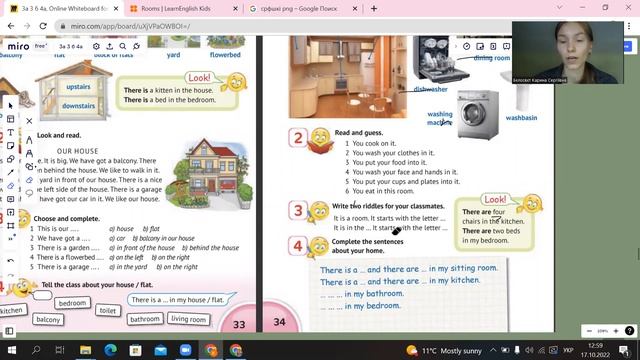Viewport: 640px width, 360px height.
Task: Select the 'balcony' word card
Action: (x=48, y=319)
